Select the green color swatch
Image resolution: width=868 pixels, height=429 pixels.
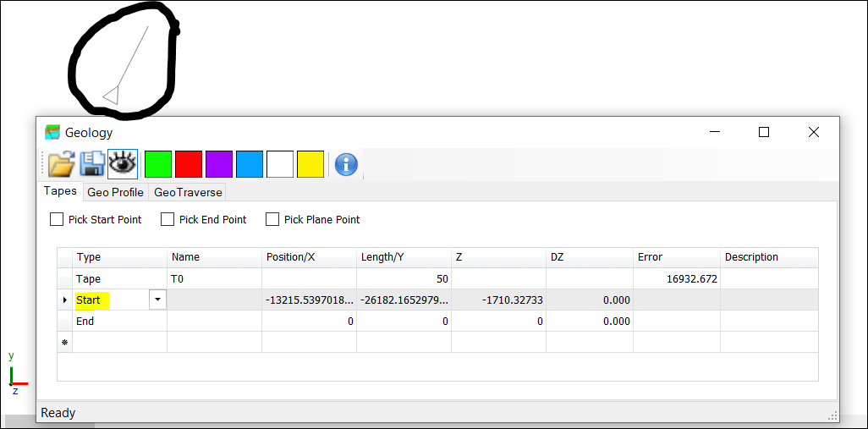pyautogui.click(x=158, y=164)
